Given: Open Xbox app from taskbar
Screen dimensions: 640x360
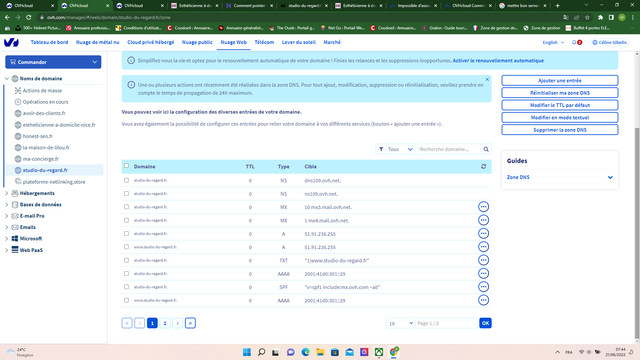Looking at the screenshot, I should tap(379, 352).
